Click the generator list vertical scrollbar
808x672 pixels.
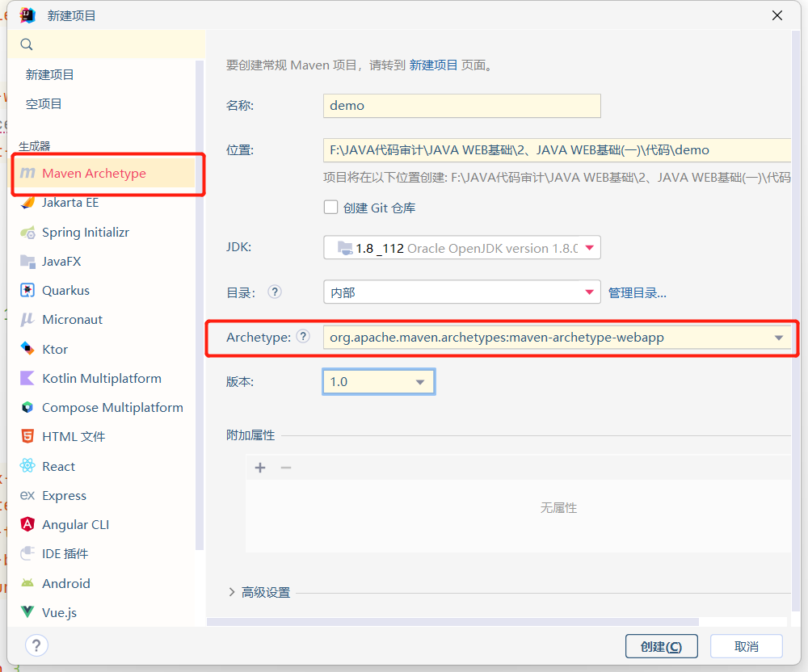(200, 304)
